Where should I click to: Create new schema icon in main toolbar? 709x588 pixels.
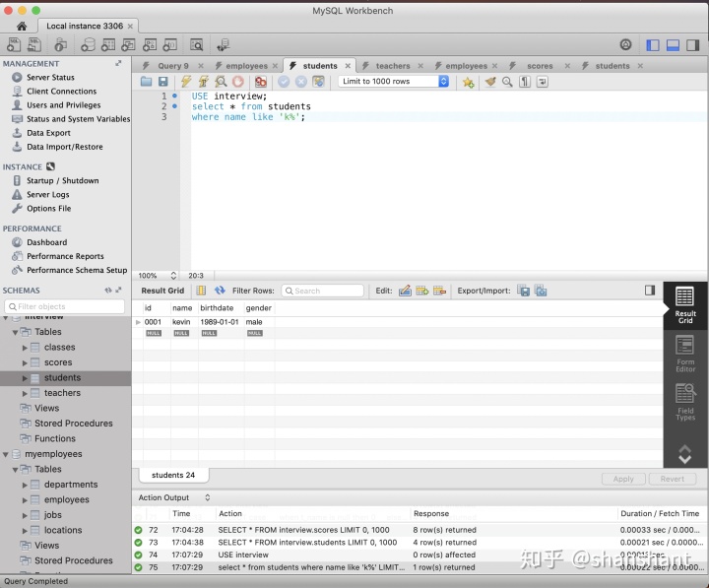coord(88,44)
